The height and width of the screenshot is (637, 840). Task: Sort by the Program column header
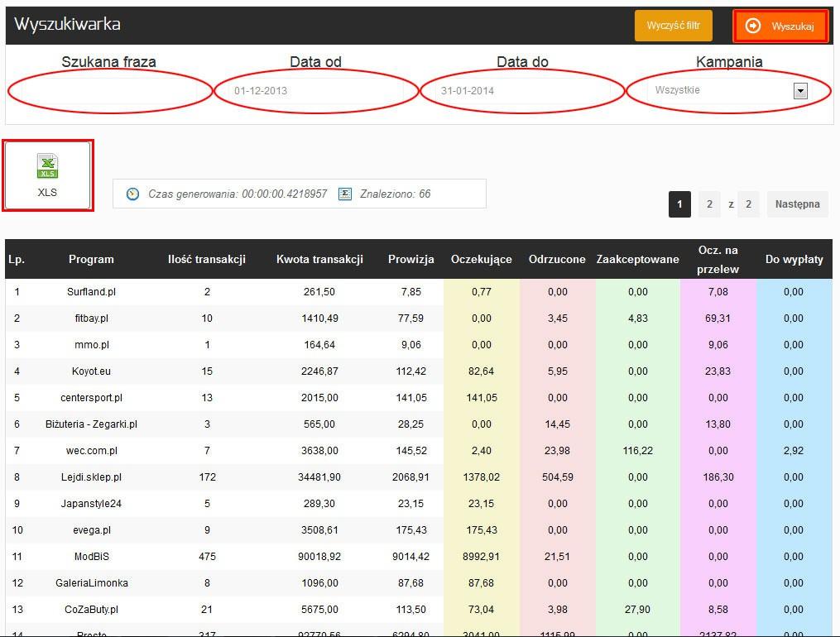[x=91, y=259]
